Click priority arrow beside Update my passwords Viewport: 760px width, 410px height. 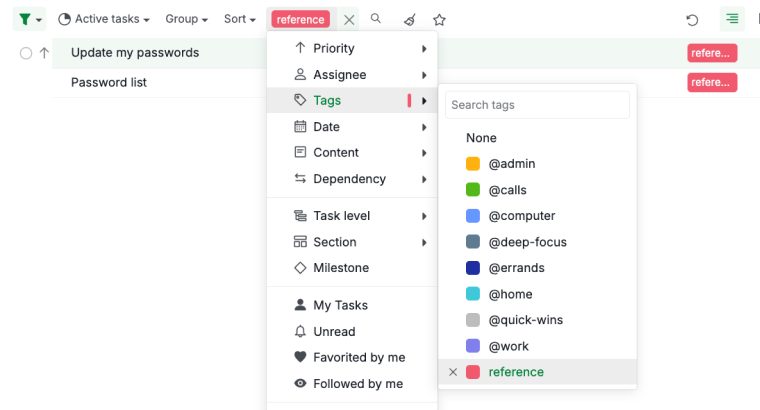(44, 53)
